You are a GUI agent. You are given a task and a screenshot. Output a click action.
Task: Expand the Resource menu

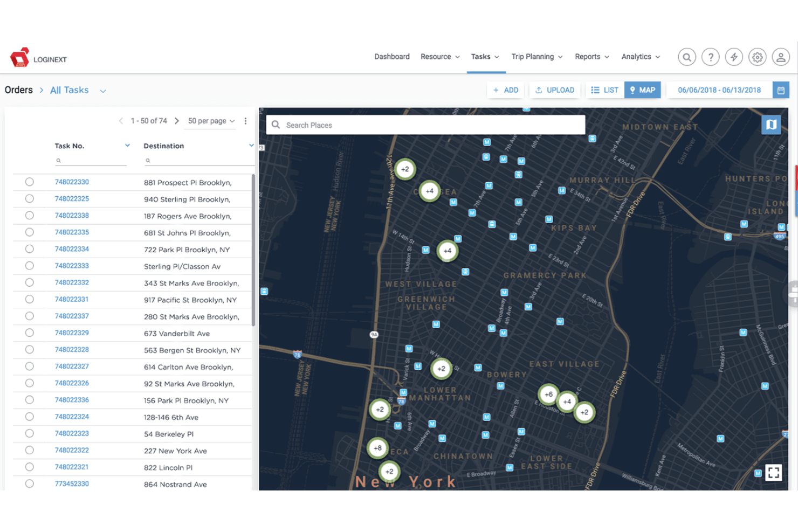[x=440, y=57]
